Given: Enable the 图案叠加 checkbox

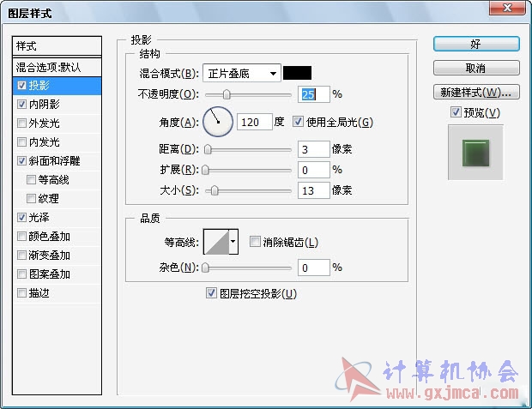Looking at the screenshot, I should tap(21, 274).
